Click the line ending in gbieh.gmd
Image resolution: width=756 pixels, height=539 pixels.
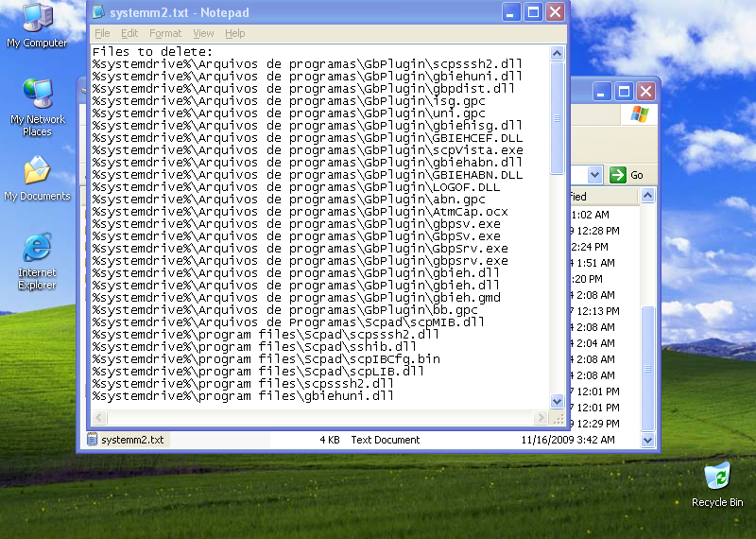(296, 298)
